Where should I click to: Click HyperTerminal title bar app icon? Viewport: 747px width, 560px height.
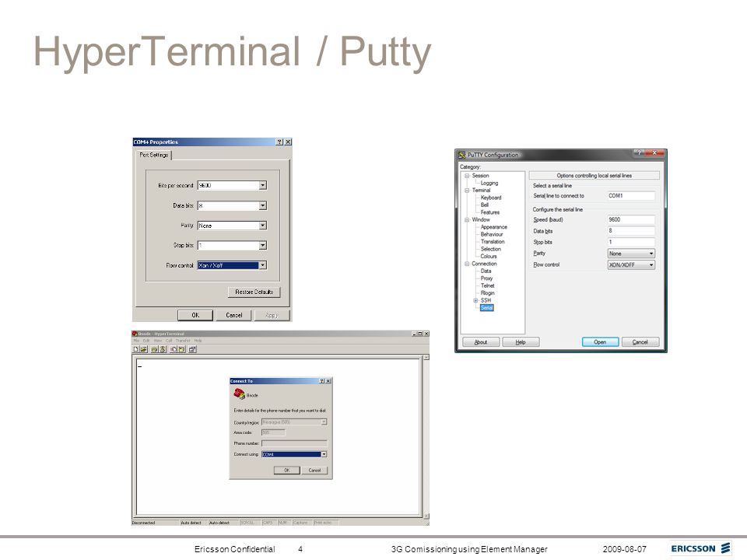tap(135, 334)
